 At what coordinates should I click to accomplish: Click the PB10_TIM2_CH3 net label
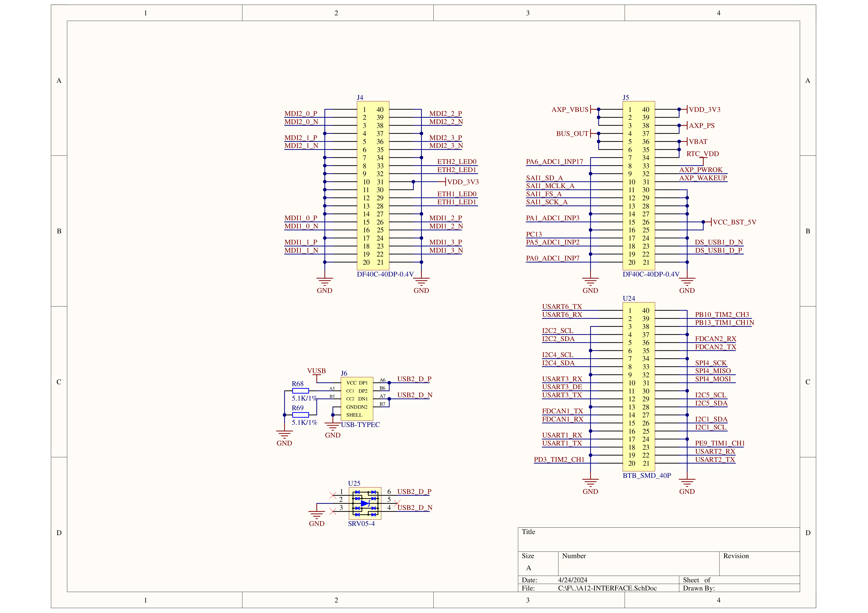722,315
